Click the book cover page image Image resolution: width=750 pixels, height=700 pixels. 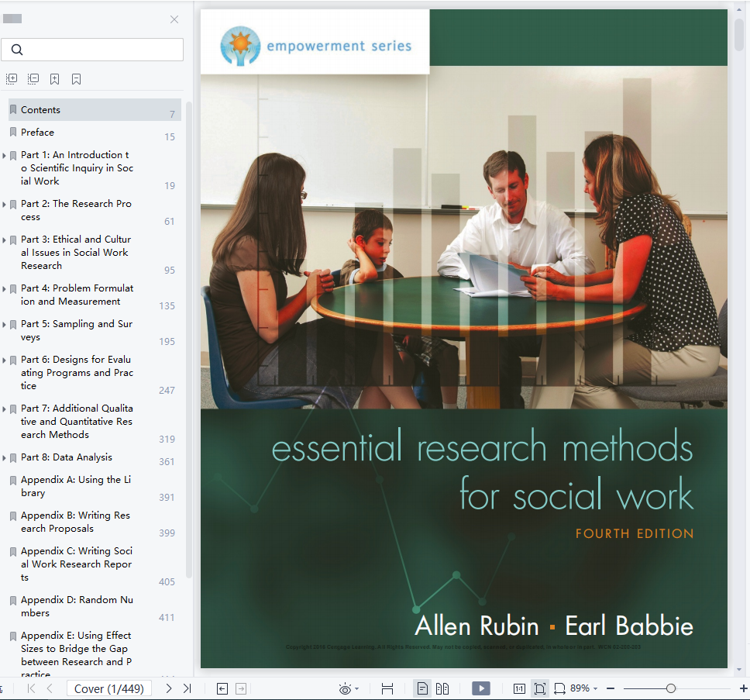[x=464, y=339]
